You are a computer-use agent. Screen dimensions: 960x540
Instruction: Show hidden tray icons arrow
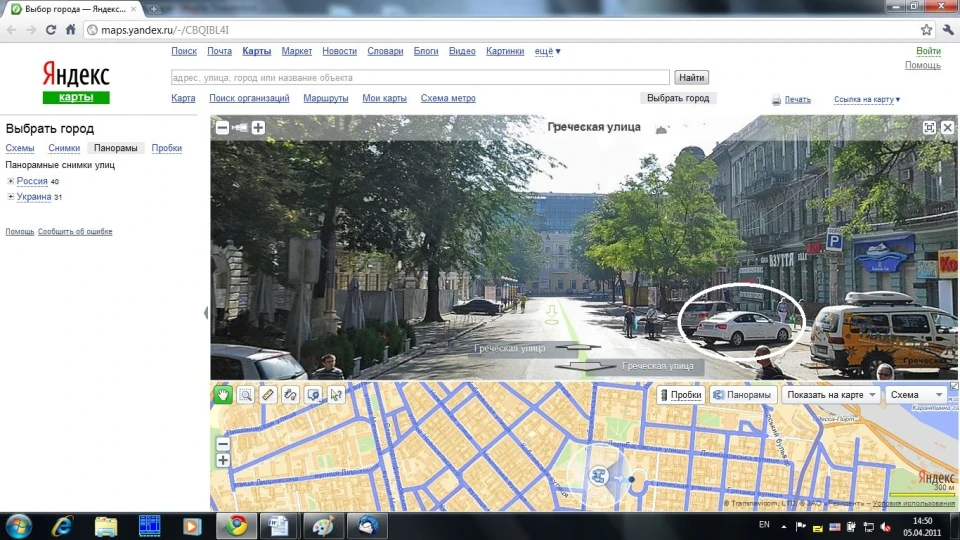[784, 526]
